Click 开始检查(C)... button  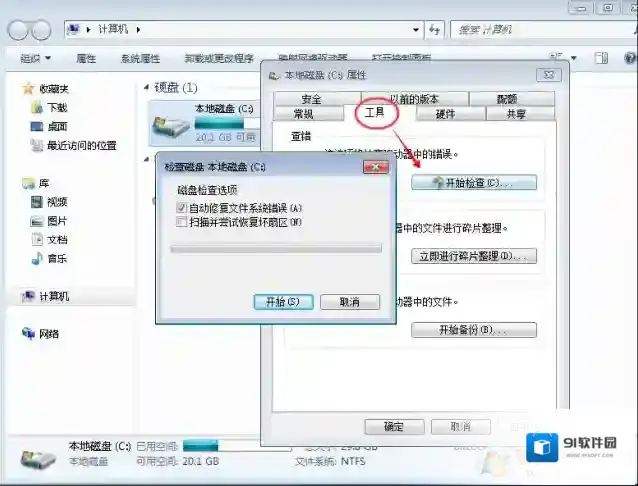click(473, 183)
